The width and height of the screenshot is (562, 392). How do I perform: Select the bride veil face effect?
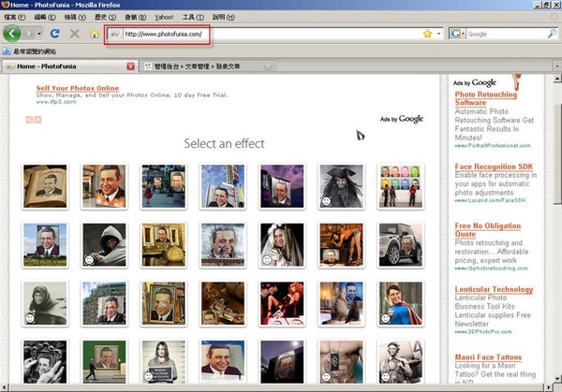282,245
